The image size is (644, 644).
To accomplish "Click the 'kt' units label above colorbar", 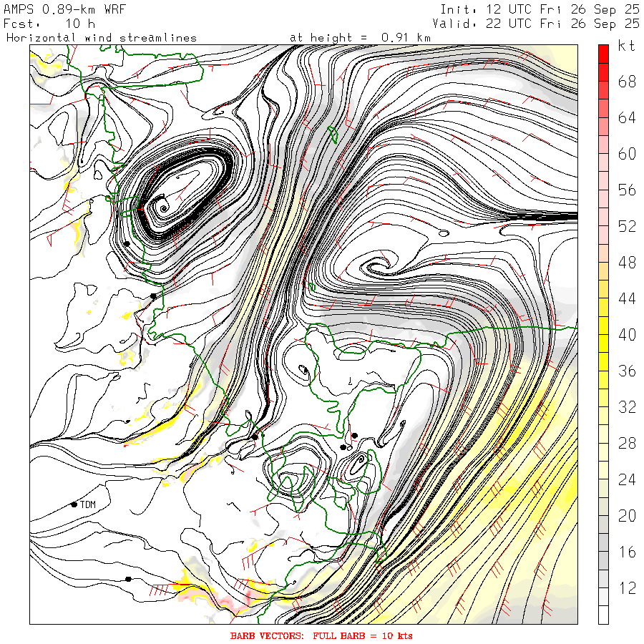I will tap(627, 46).
